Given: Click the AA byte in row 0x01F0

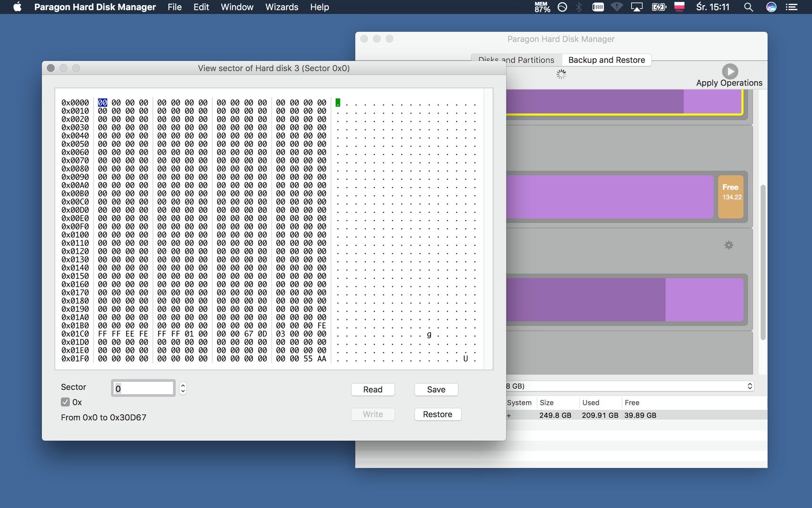Looking at the screenshot, I should point(321,359).
